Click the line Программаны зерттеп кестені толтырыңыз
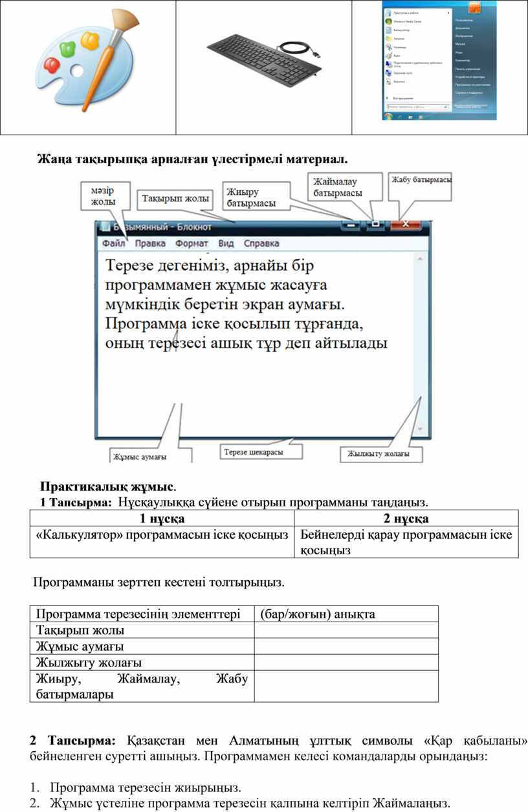 (159, 582)
